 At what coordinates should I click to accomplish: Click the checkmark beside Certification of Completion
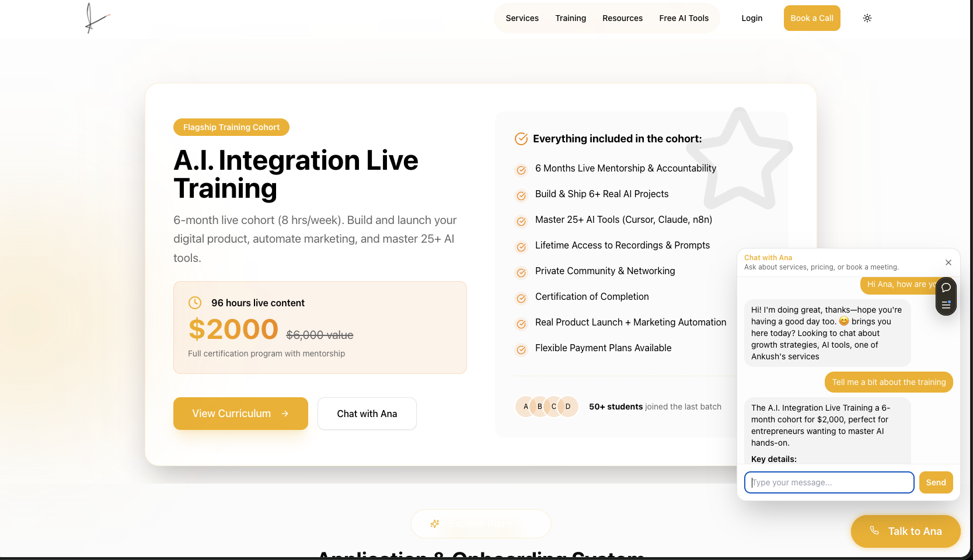(x=521, y=299)
